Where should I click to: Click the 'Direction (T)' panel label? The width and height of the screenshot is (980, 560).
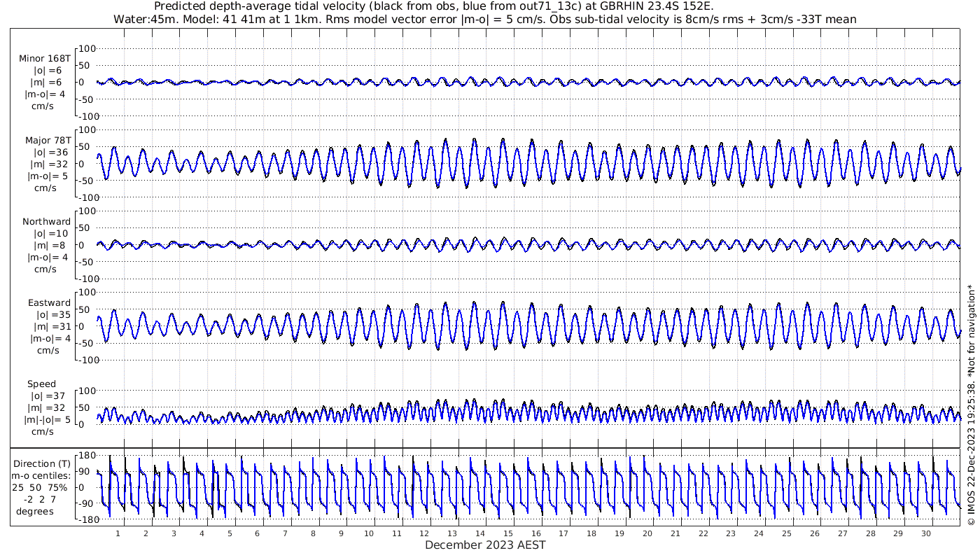pos(42,463)
